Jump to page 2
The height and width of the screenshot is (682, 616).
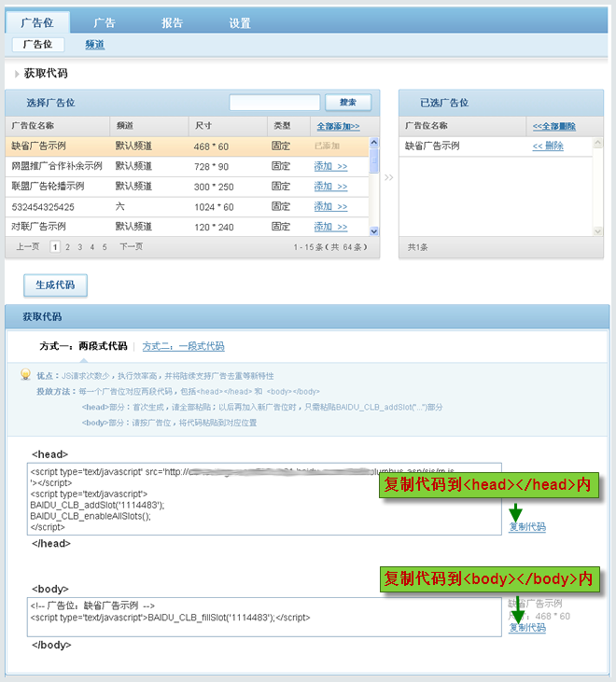tap(67, 247)
